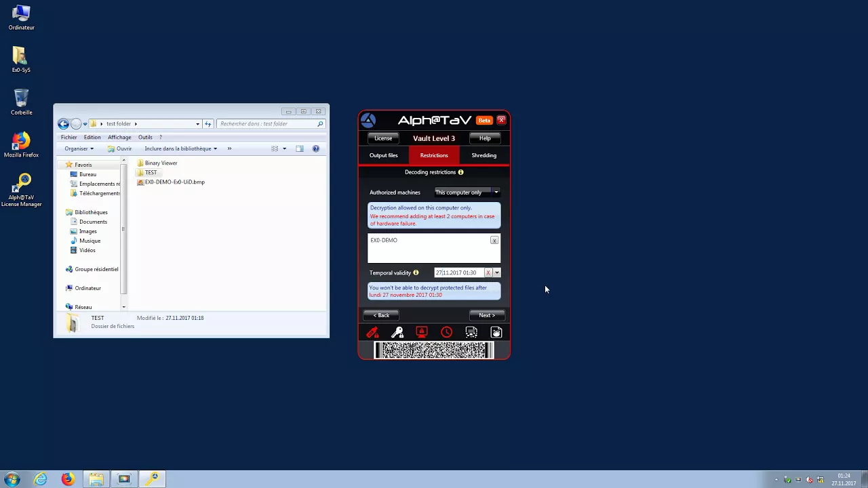Select Corbeille recycle bin desktop icon

tap(21, 102)
